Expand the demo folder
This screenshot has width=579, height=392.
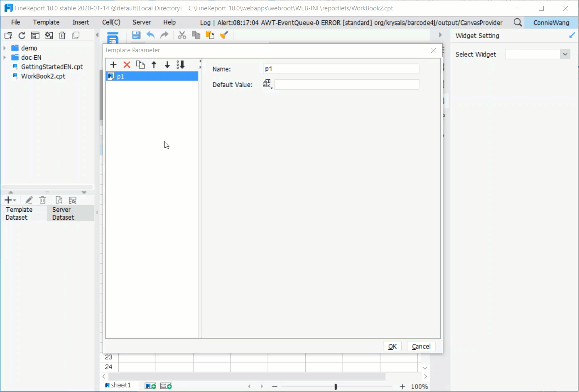tap(5, 48)
